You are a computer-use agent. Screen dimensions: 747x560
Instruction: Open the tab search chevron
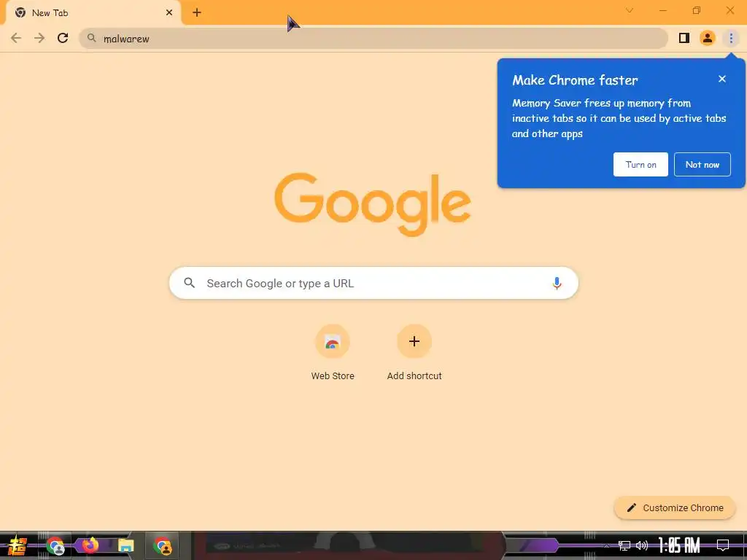[x=630, y=10]
